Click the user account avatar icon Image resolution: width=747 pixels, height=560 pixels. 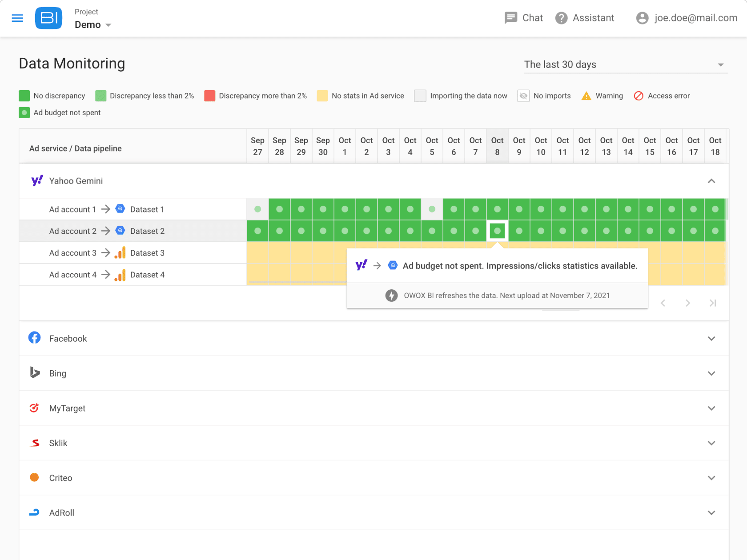(x=642, y=18)
